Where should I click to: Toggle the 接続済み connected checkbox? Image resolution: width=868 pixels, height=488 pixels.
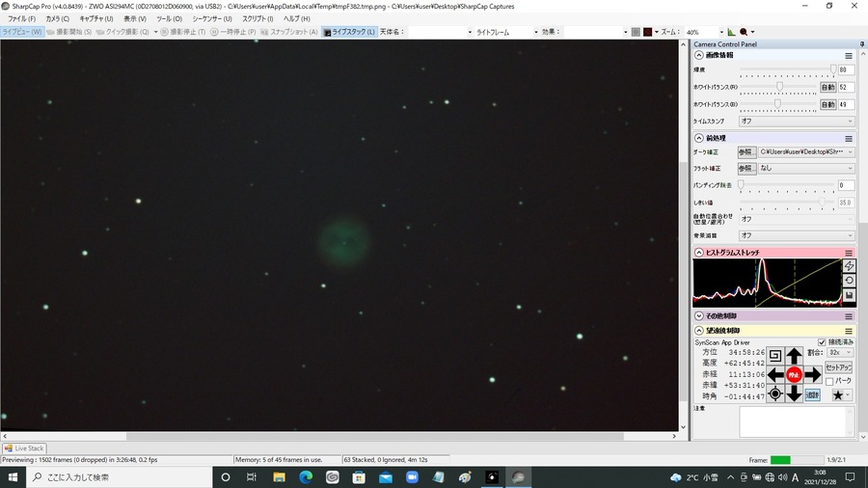coord(822,342)
